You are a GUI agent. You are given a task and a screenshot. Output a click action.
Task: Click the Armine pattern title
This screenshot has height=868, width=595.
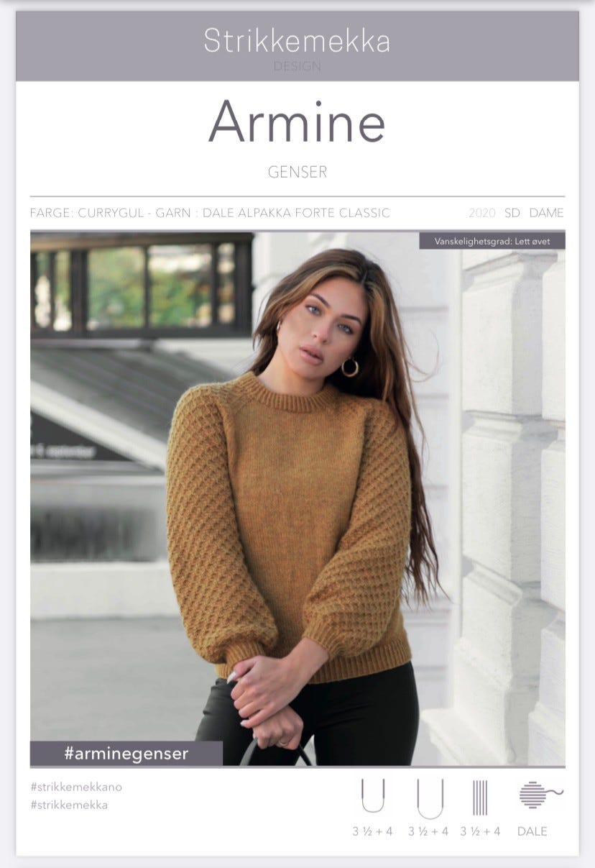[297, 122]
